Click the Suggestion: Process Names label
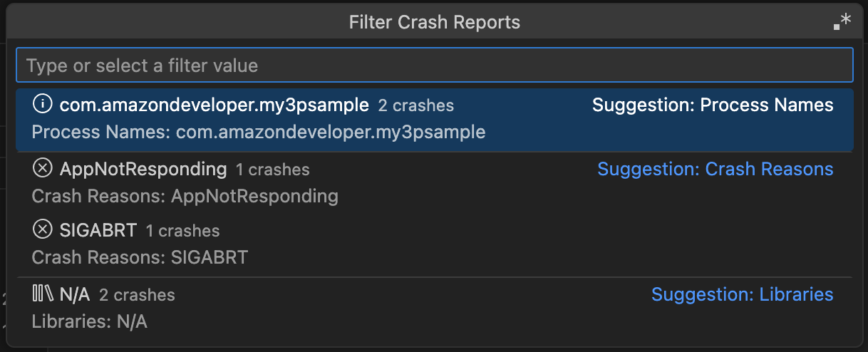Image resolution: width=868 pixels, height=352 pixels. tap(713, 105)
